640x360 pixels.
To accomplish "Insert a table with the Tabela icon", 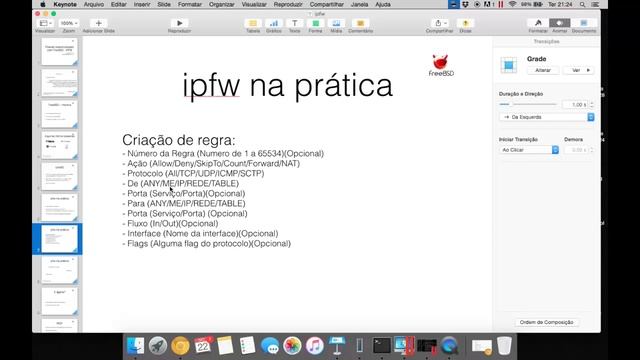I will click(x=253, y=23).
